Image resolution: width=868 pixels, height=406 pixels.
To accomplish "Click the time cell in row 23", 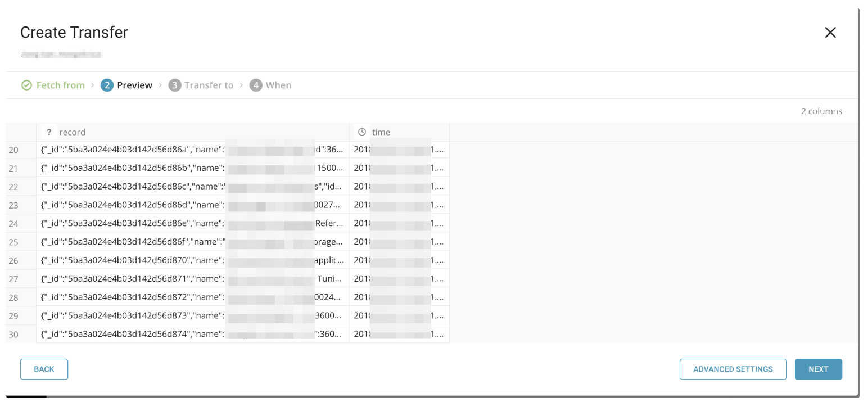I will 399,205.
